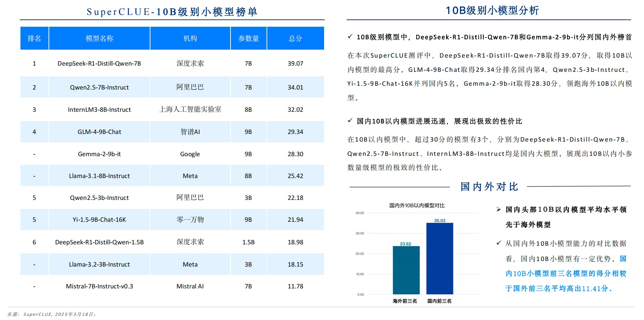Screen dimensions: 644x320
Task: Select the Mistral-7B-Instruct-v0.3 table cell
Action: (x=99, y=286)
